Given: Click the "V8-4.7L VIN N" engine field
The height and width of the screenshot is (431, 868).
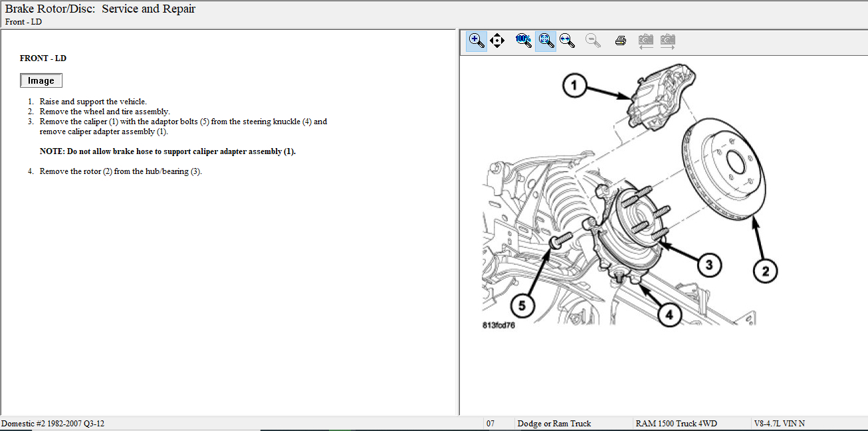Looking at the screenshot, I should 779,424.
